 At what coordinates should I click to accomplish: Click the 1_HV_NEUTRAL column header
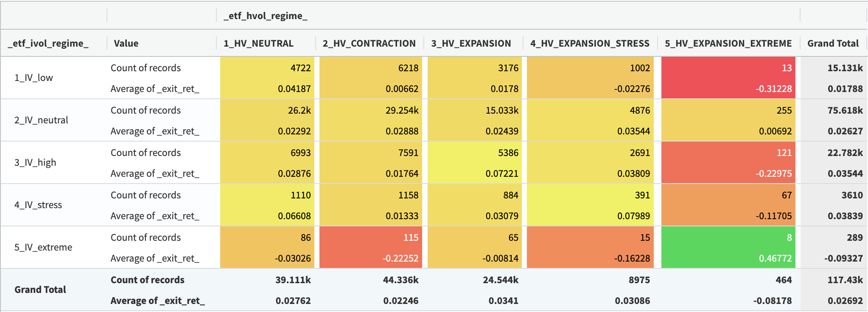point(258,43)
